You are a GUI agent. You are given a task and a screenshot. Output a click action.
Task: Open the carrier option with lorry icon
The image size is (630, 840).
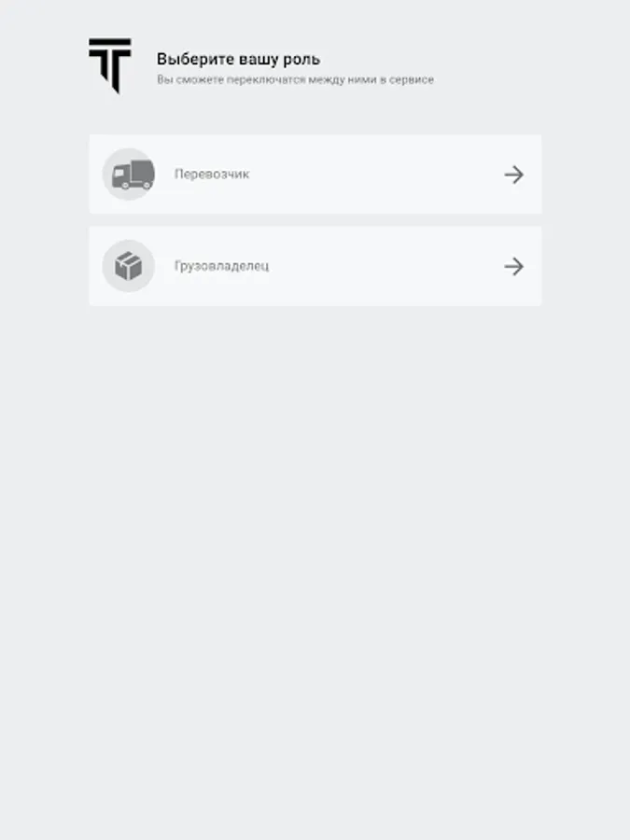click(315, 175)
